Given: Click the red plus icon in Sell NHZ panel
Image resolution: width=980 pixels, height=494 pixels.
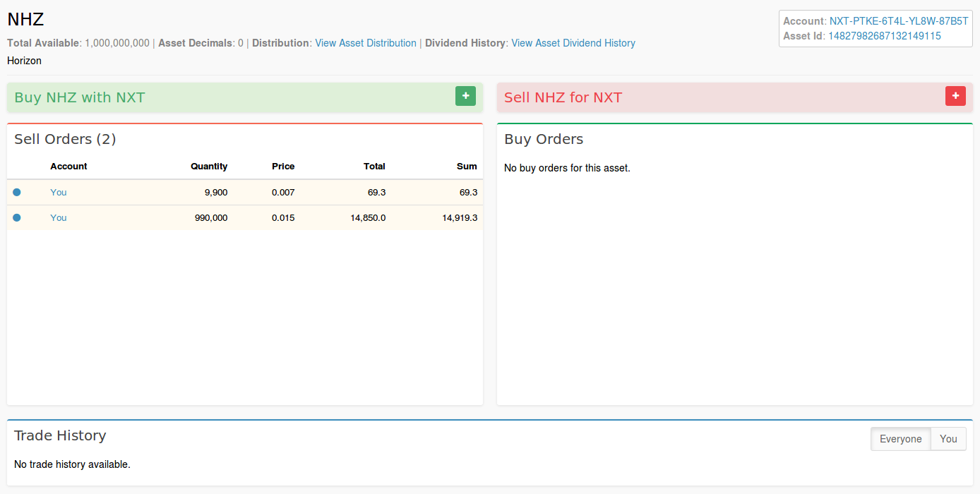Looking at the screenshot, I should (x=955, y=96).
